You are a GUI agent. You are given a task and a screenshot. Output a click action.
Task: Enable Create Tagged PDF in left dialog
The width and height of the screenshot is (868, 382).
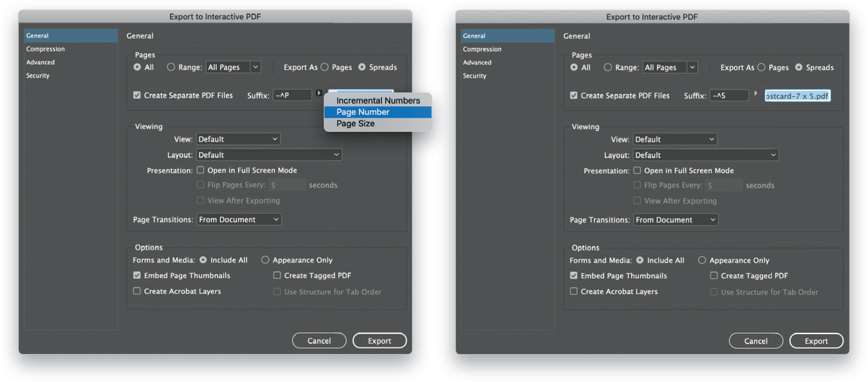[x=277, y=275]
